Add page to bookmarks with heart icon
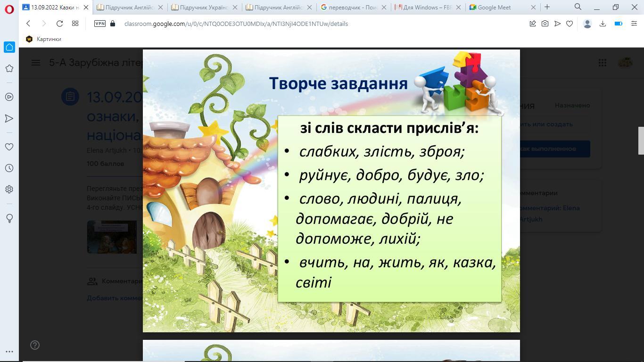Viewport: 644px width, 362px height. pos(570,24)
